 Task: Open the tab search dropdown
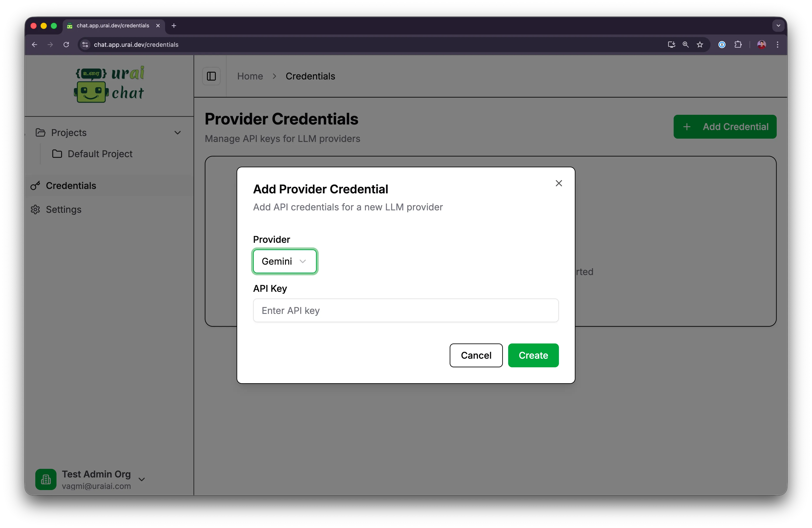coord(778,26)
